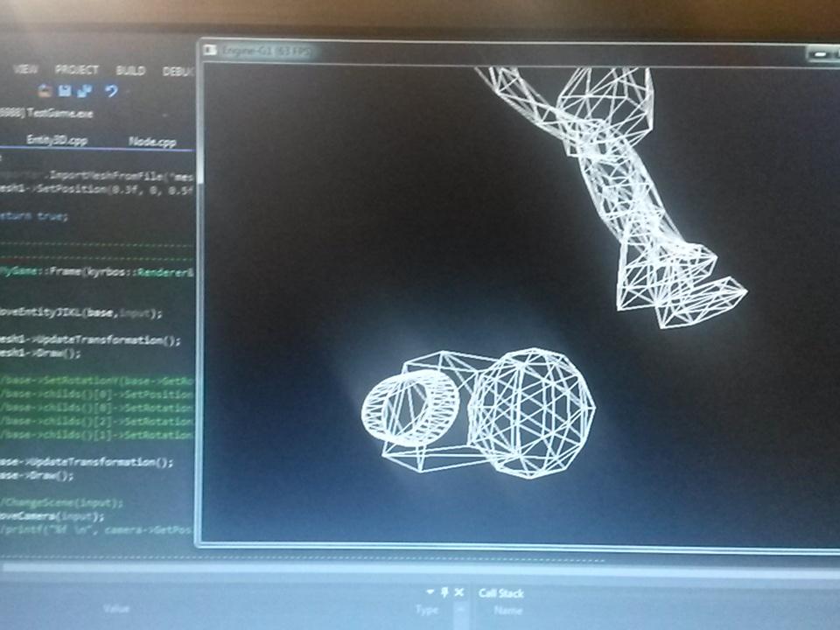Open the BUILD menu

point(130,69)
